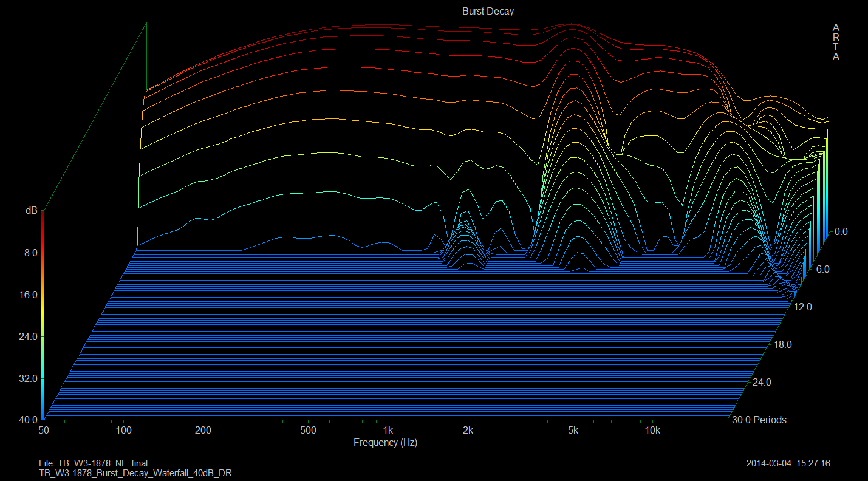Image resolution: width=868 pixels, height=481 pixels.
Task: Click the 12.0 periods axis label
Action: [802, 307]
